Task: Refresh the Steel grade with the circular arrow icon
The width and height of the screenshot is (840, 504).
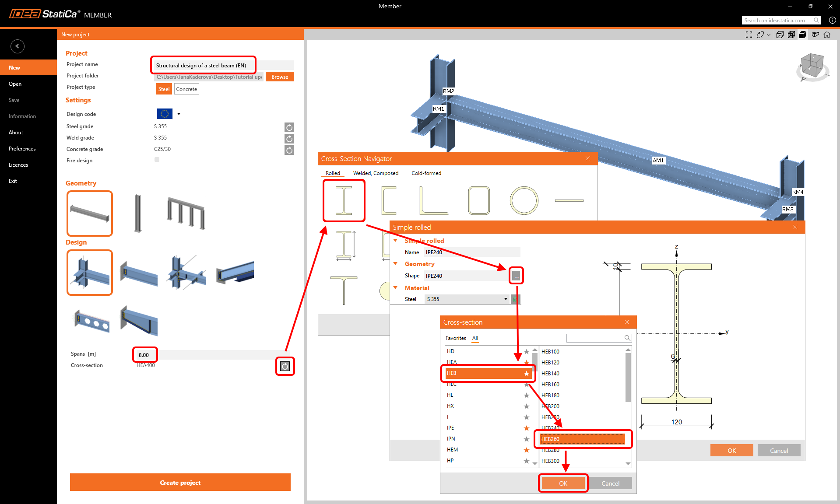Action: [x=289, y=127]
